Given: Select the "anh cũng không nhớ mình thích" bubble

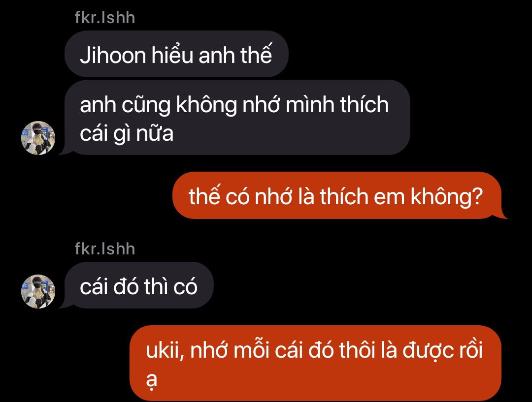Looking at the screenshot, I should 237,118.
